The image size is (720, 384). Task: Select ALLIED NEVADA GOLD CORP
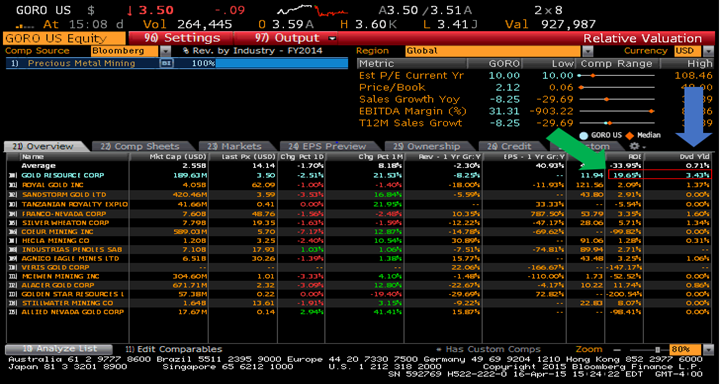[x=73, y=312]
